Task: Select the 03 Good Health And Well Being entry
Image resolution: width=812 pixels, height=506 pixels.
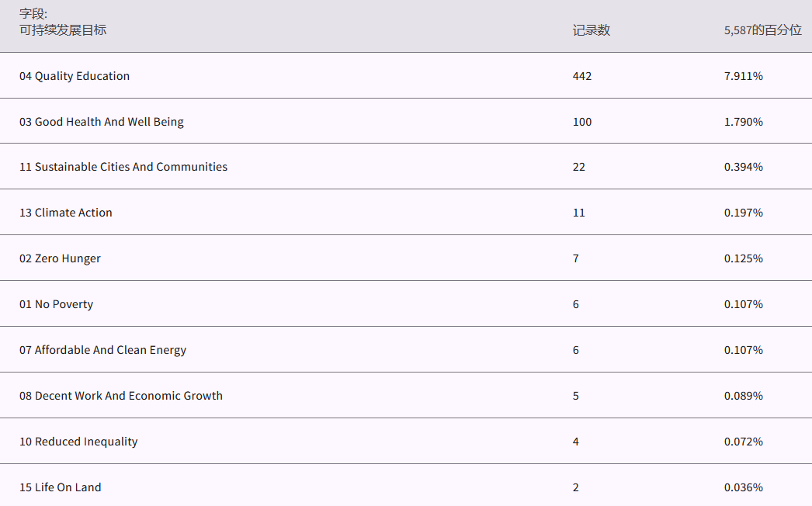Action: [x=102, y=122]
